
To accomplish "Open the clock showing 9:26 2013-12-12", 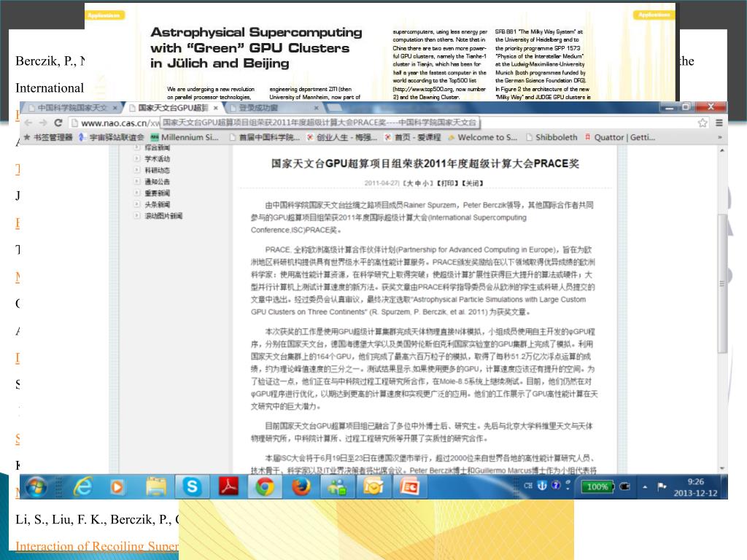I will pyautogui.click(x=695, y=487).
